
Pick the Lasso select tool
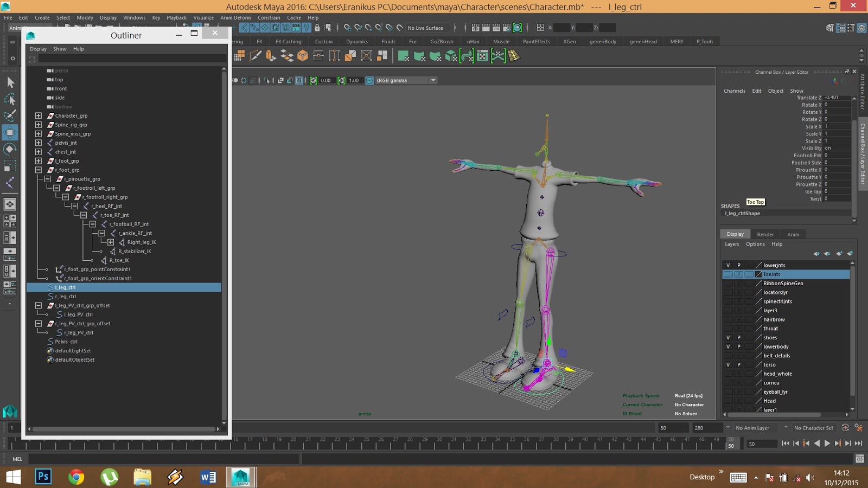(x=10, y=99)
